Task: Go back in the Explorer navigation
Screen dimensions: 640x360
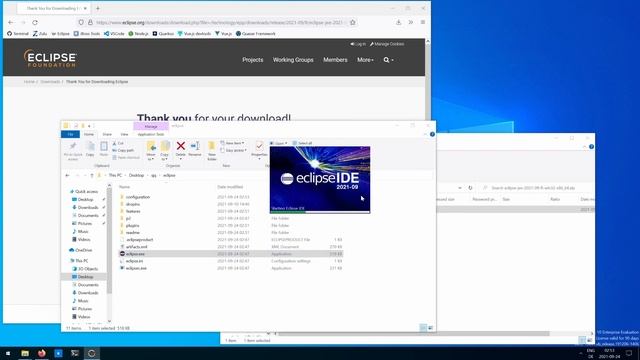Action: pyautogui.click(x=67, y=176)
